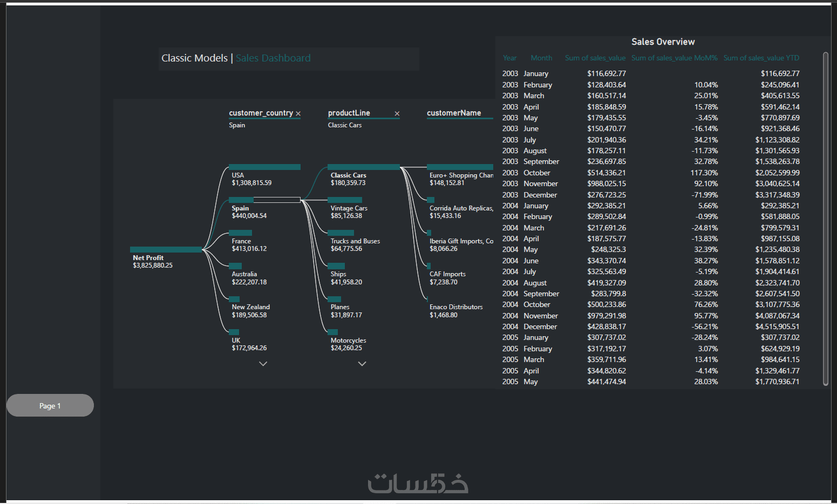Click the customerName level header

(x=454, y=113)
